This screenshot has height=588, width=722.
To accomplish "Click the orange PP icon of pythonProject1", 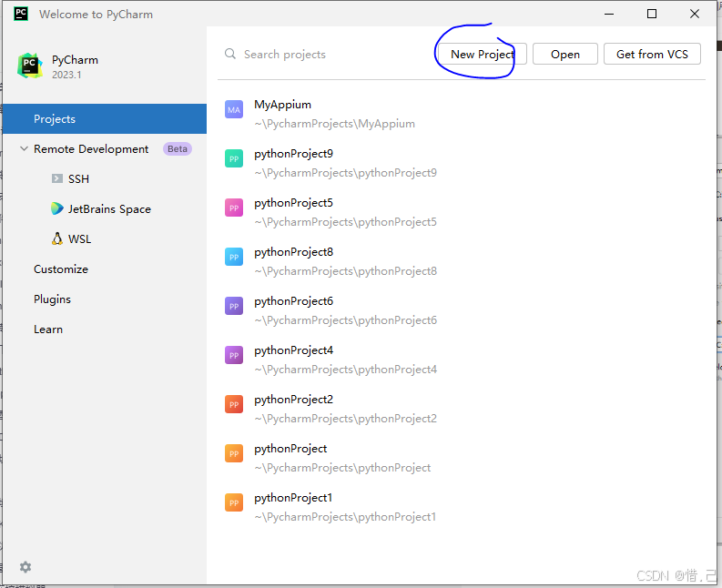I will click(234, 502).
